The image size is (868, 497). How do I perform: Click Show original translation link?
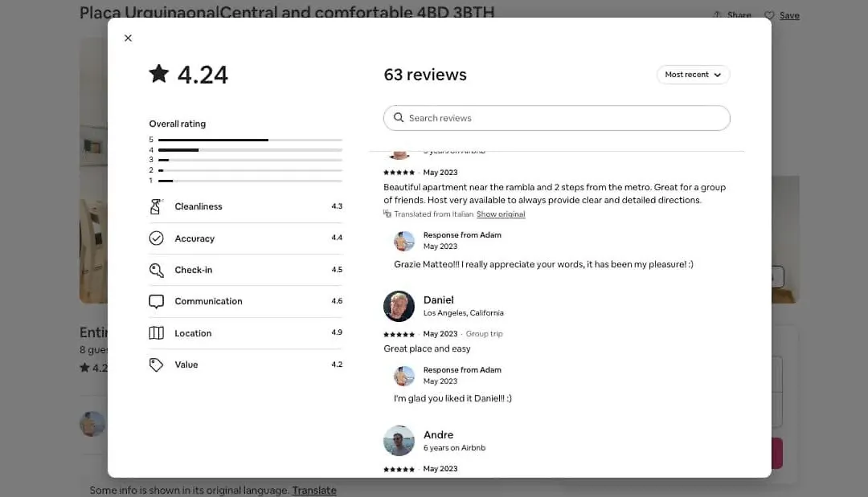click(x=501, y=214)
